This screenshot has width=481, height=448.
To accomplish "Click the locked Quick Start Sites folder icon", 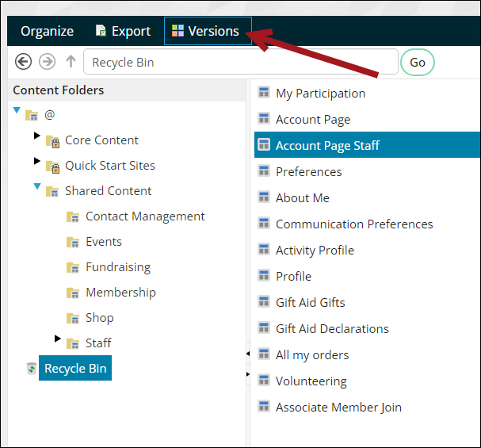I will coord(53,167).
